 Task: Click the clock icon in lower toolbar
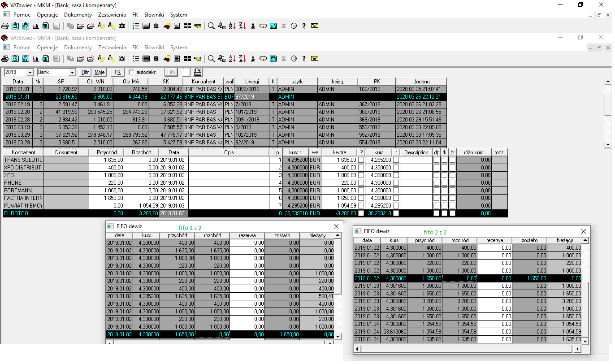click(x=294, y=58)
